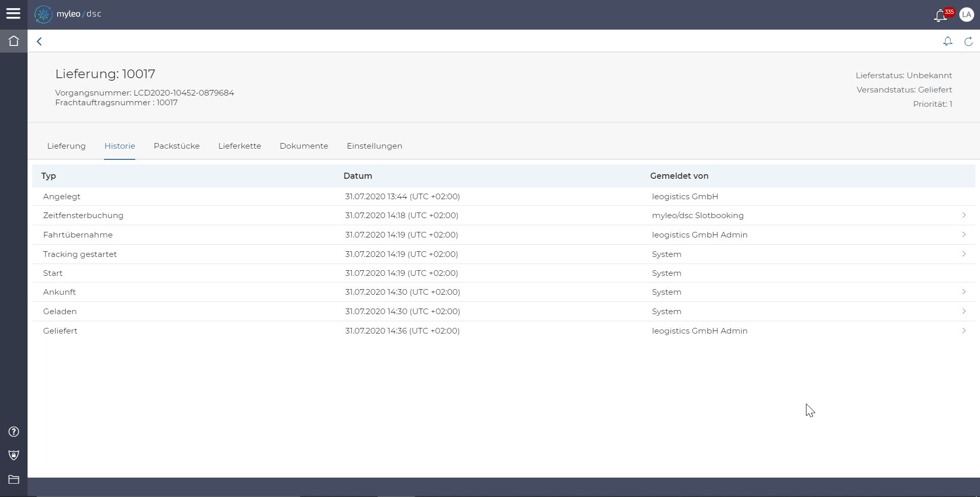
Task: Go back using the left arrow
Action: pos(39,41)
